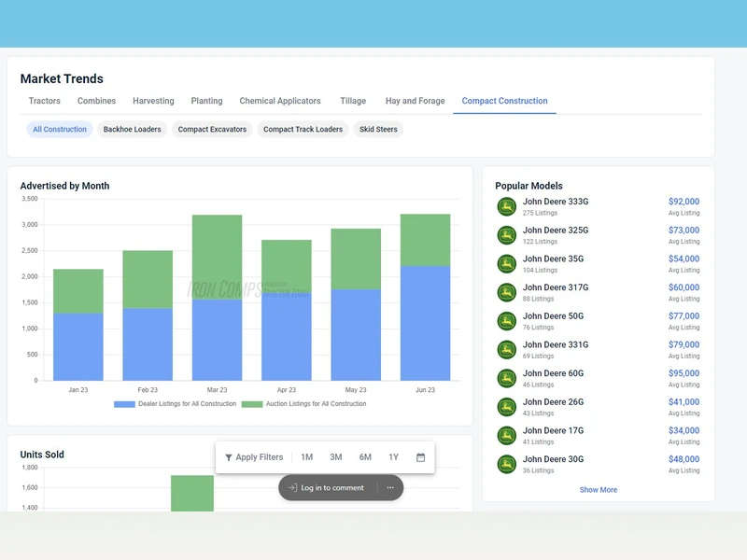Viewport: 747px width, 560px height.
Task: Pick the Skid Steers filter chip
Action: coord(378,129)
